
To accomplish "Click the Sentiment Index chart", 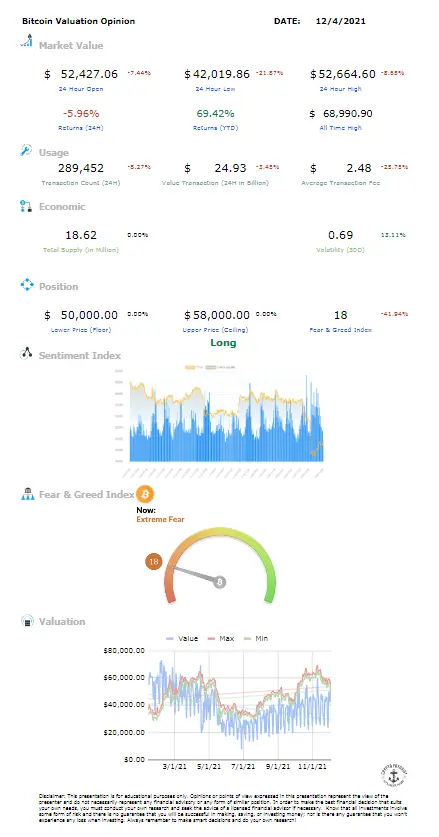I will point(220,420).
